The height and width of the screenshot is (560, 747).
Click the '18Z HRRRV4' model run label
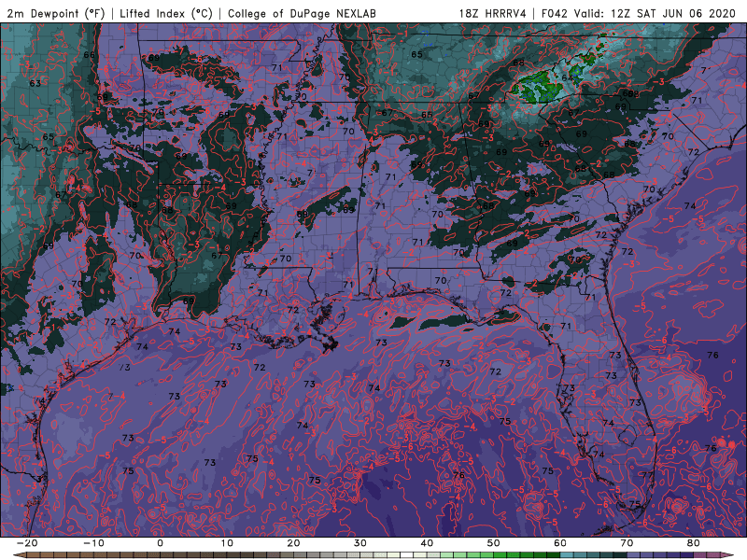point(493,13)
